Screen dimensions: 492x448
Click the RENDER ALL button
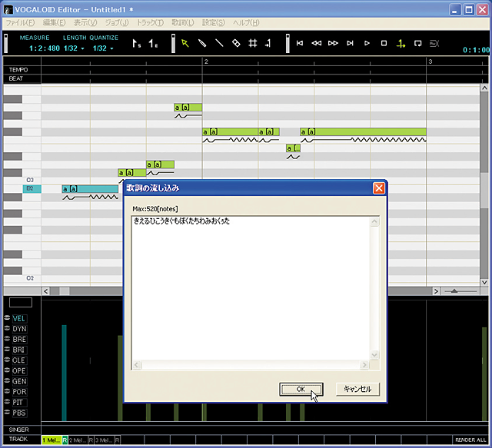pos(470,440)
